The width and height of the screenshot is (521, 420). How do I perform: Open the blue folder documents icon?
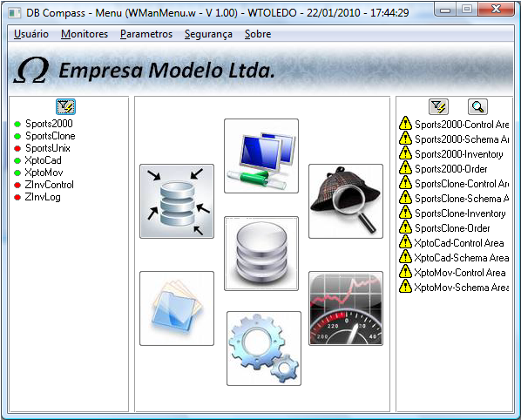(177, 308)
